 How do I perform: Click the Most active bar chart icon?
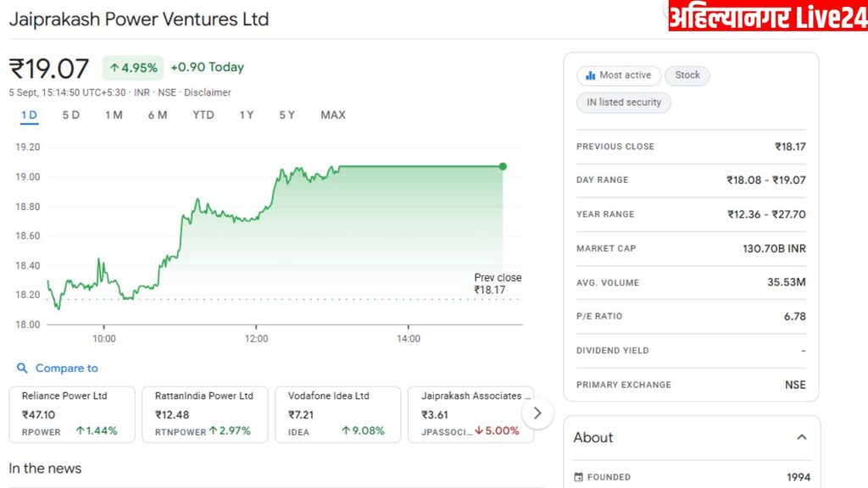pos(589,75)
